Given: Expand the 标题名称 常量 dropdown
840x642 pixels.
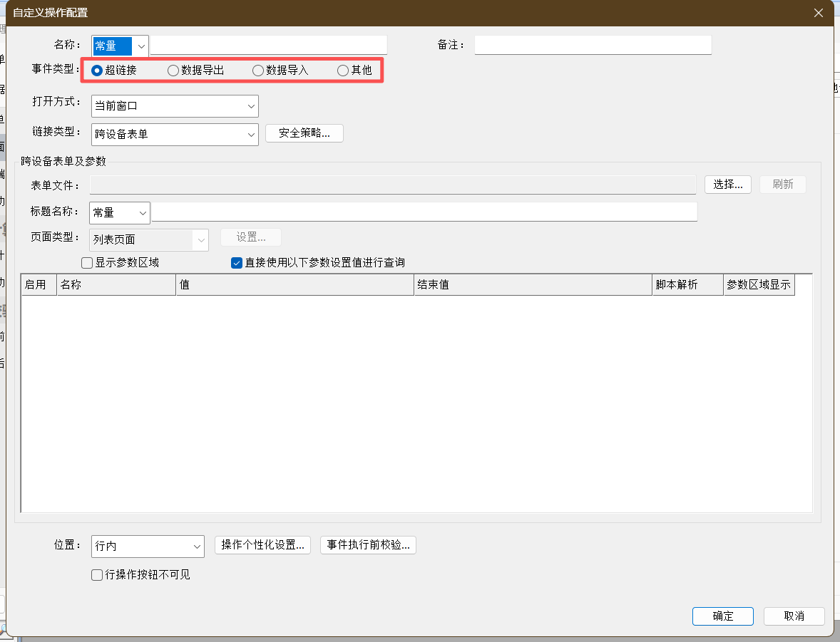Looking at the screenshot, I should [143, 212].
